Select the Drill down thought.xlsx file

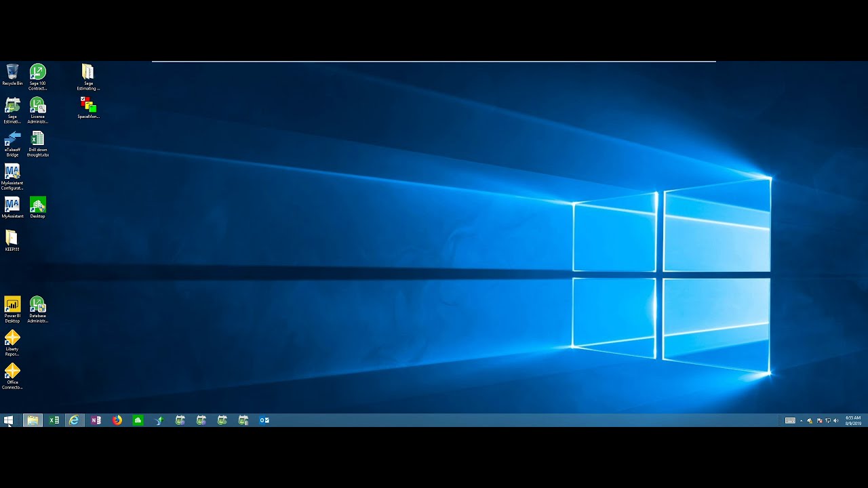38,144
